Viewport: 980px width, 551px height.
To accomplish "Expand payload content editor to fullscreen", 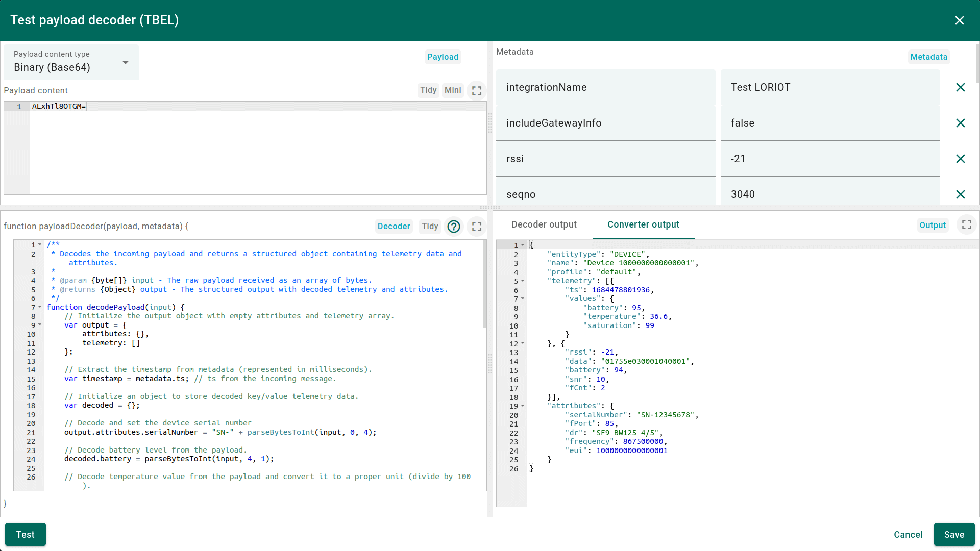I will pyautogui.click(x=477, y=91).
